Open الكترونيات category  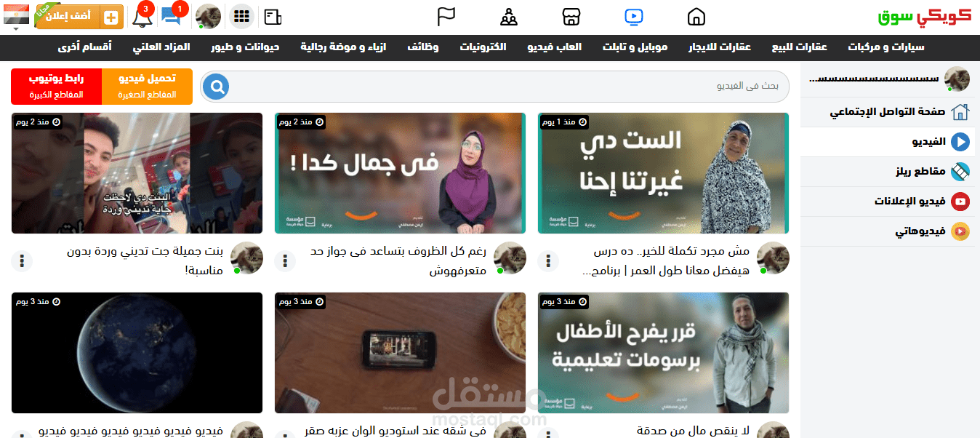483,47
